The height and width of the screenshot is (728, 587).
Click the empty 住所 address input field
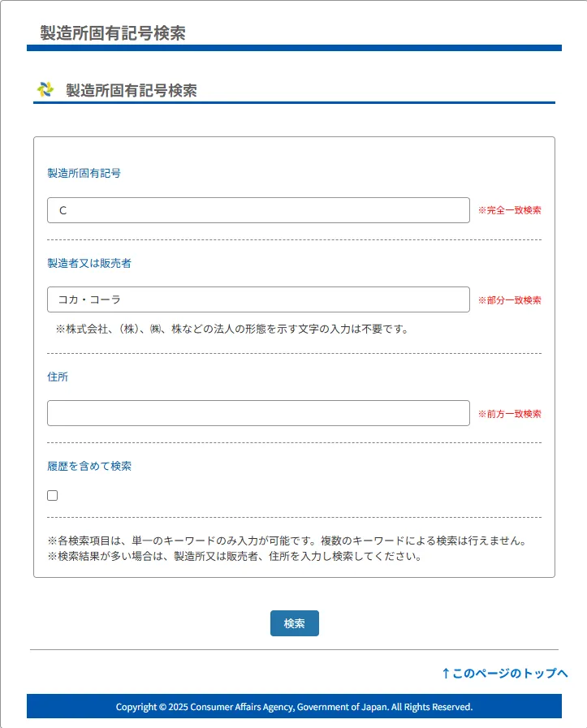[x=258, y=413]
